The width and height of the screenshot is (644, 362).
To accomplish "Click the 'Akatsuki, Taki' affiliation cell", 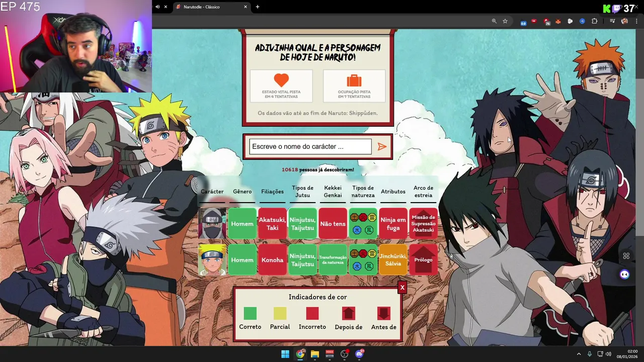I will tap(272, 224).
